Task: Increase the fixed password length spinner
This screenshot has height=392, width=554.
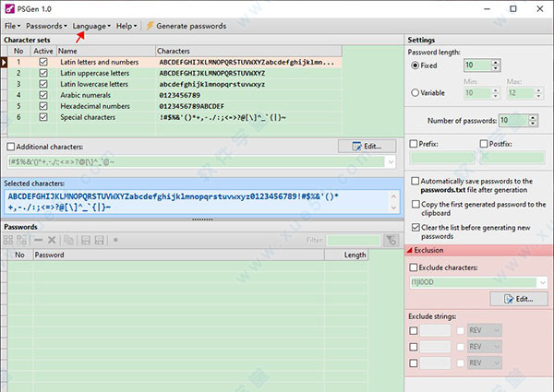Action: point(496,62)
